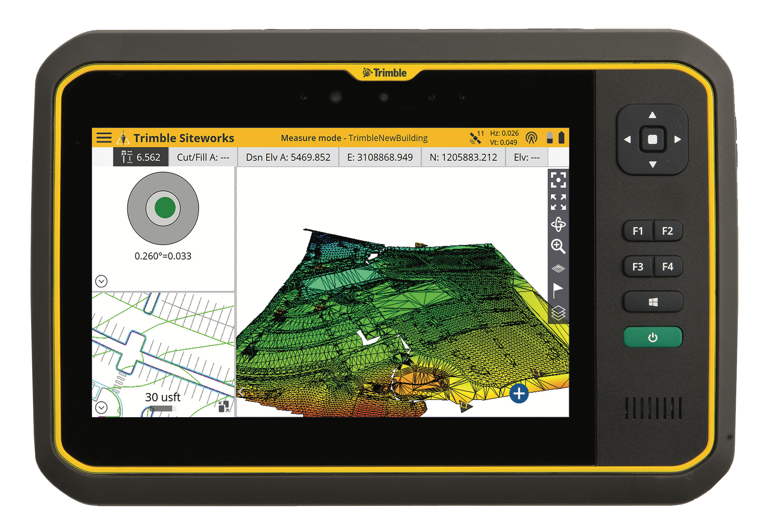
Task: Select the Elv: --- info field
Action: (x=527, y=157)
